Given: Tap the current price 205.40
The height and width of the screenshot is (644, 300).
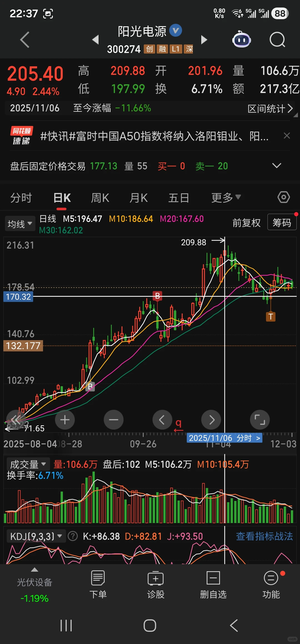Looking at the screenshot, I should click(x=35, y=74).
